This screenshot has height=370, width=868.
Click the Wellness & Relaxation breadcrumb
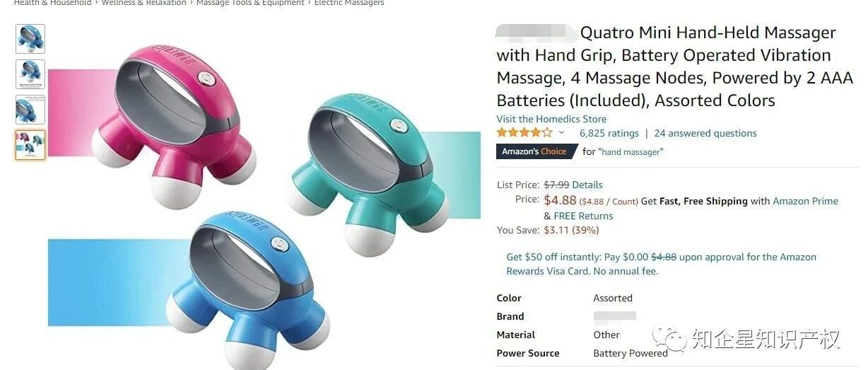143,3
